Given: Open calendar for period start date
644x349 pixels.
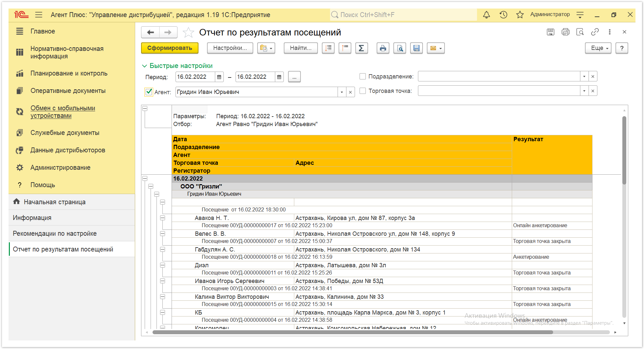Looking at the screenshot, I should pyautogui.click(x=219, y=77).
